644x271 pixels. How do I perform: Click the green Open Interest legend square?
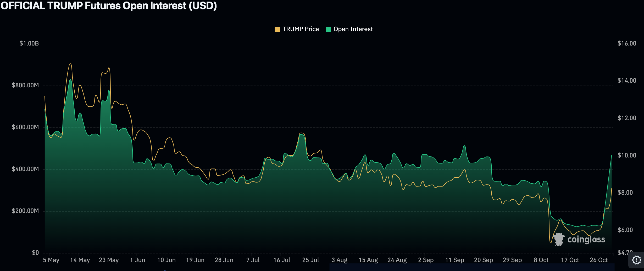[x=328, y=29]
